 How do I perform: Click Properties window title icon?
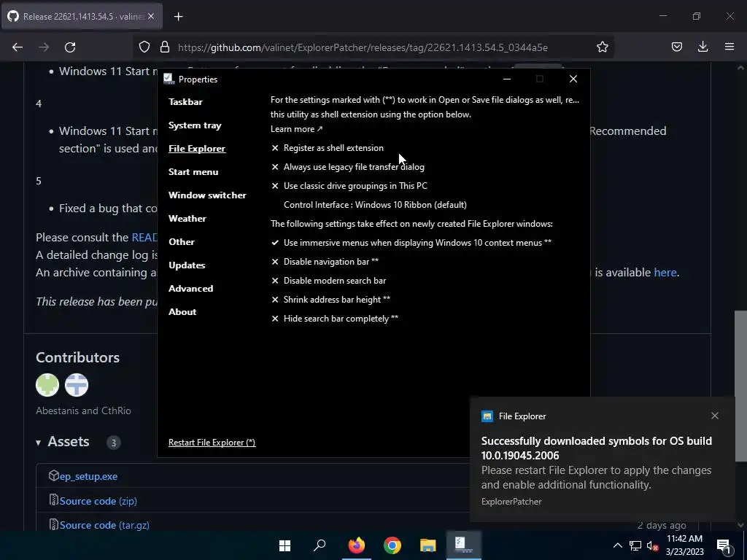coord(169,79)
